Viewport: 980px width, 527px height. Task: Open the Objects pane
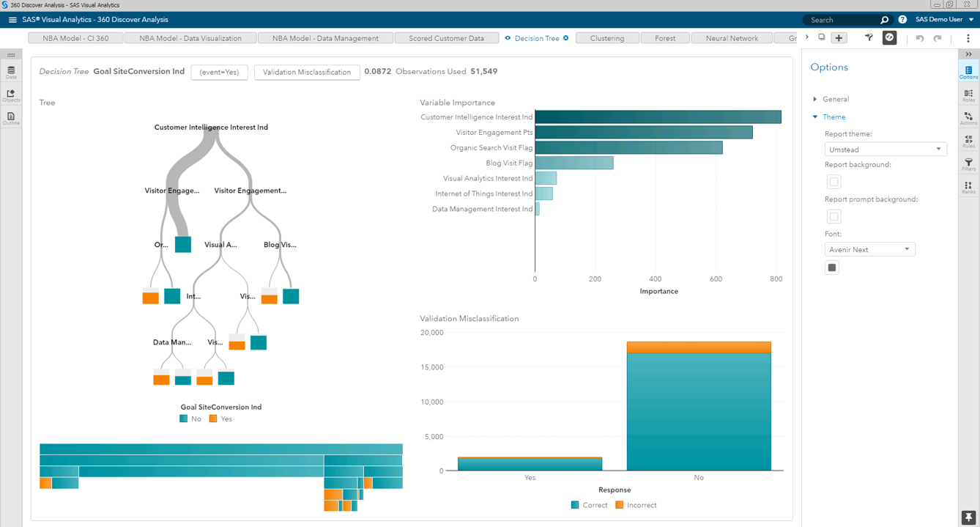pos(11,95)
